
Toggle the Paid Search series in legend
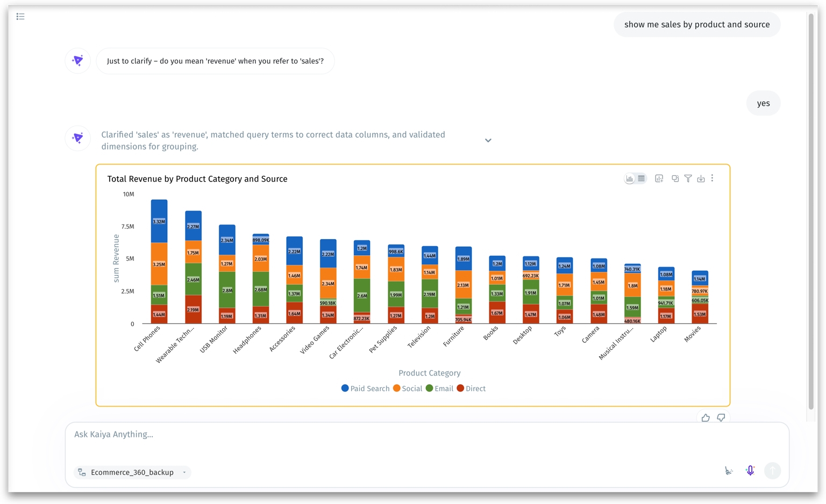365,388
